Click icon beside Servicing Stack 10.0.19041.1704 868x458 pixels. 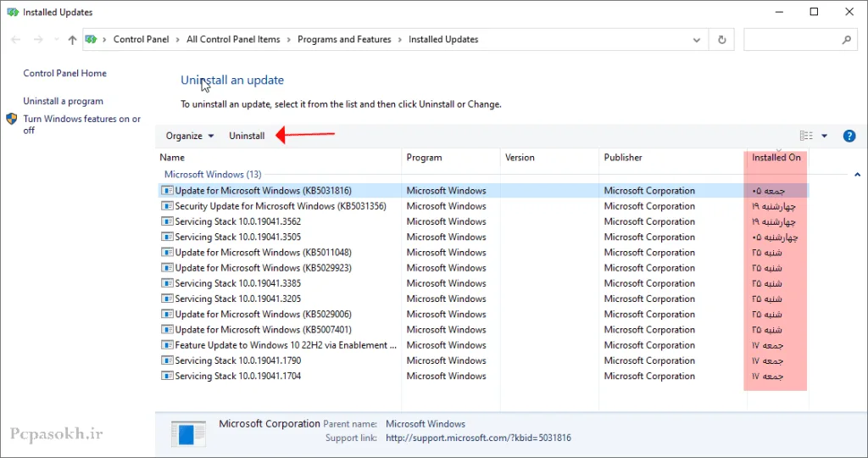point(167,376)
